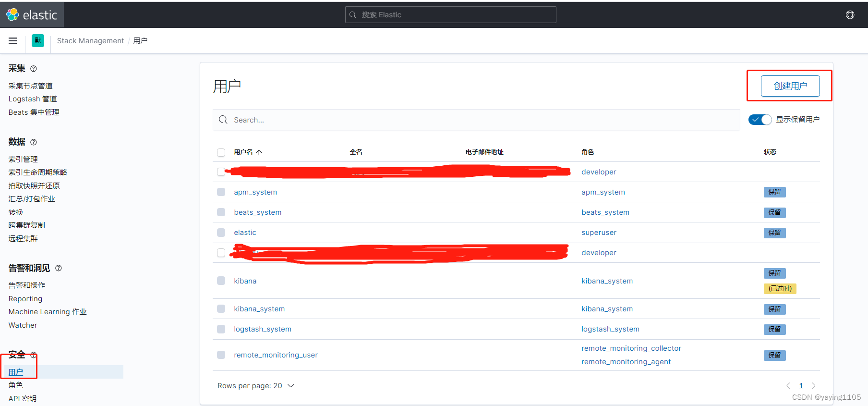The image size is (868, 406).
Task: Open 转换 in sidebar
Action: click(x=16, y=212)
